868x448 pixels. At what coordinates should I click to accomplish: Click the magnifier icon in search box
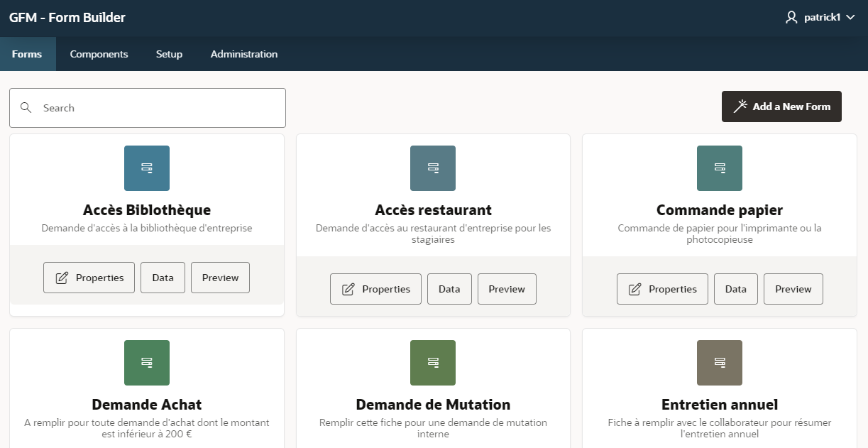pyautogui.click(x=26, y=108)
